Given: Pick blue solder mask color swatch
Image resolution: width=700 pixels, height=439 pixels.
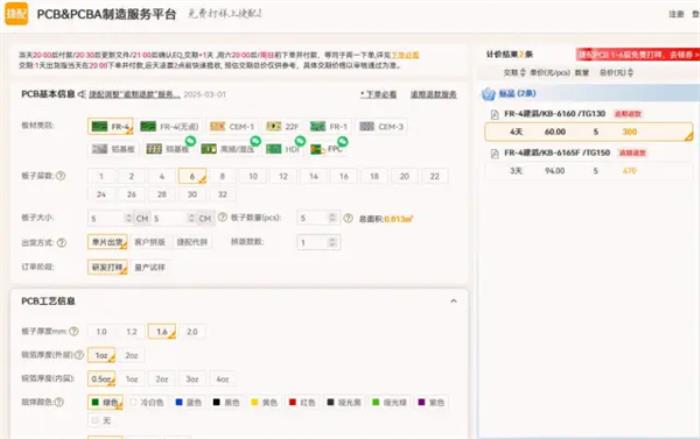Looking at the screenshot, I should [x=179, y=402].
